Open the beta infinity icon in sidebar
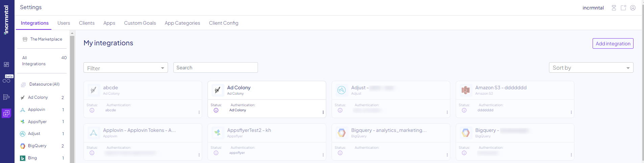 click(6, 80)
